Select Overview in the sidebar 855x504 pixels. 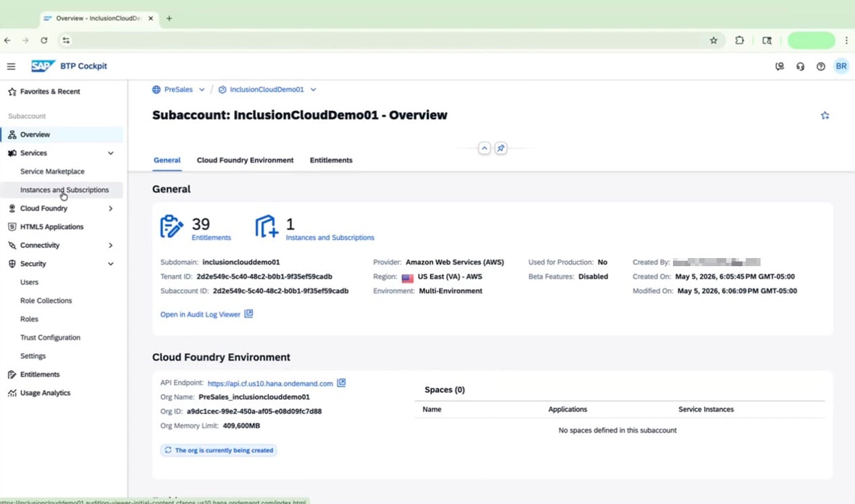pyautogui.click(x=62, y=135)
